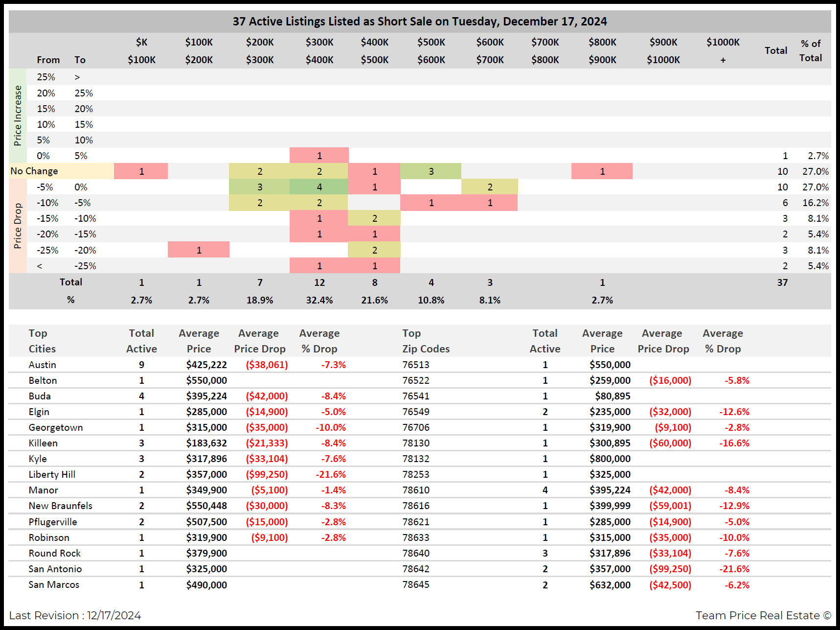The height and width of the screenshot is (630, 840).
Task: Select the vertical Price Drop label
Action: (x=18, y=226)
